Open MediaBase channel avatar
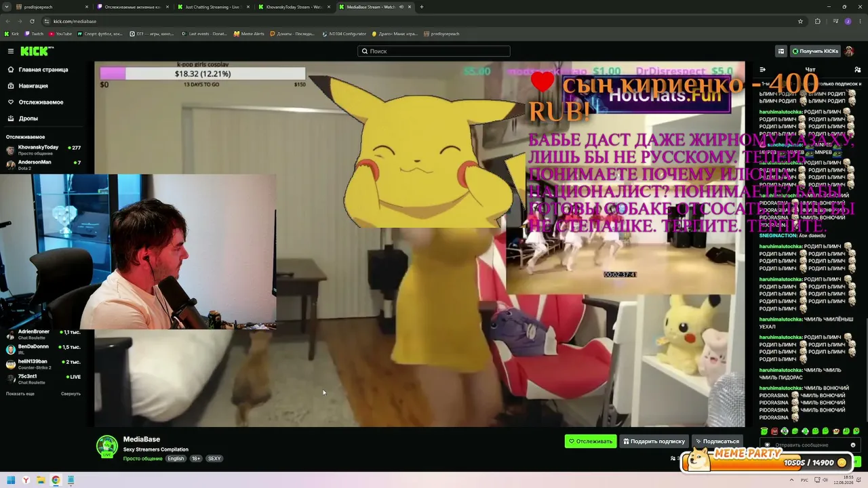Screen dimensions: 868x488 107,447
